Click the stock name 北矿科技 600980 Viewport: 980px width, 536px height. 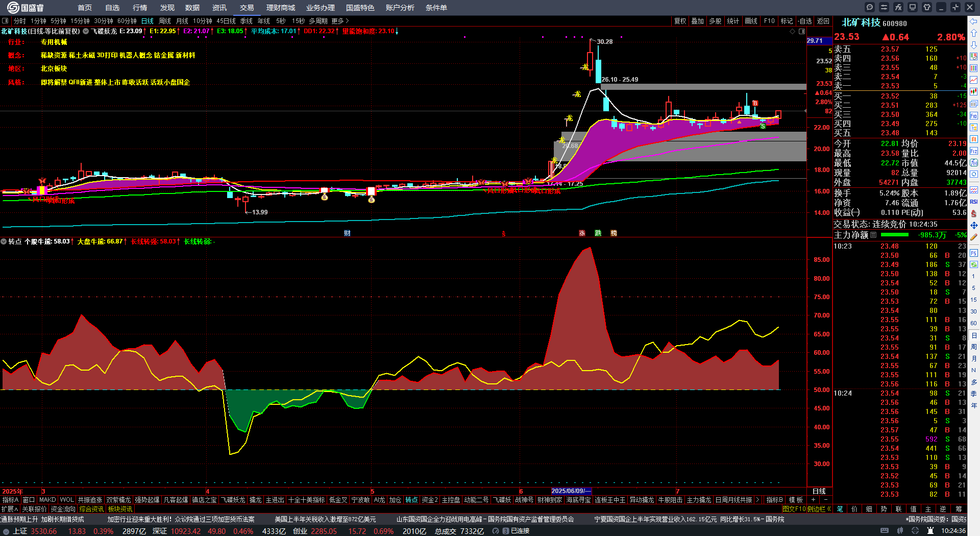[874, 22]
